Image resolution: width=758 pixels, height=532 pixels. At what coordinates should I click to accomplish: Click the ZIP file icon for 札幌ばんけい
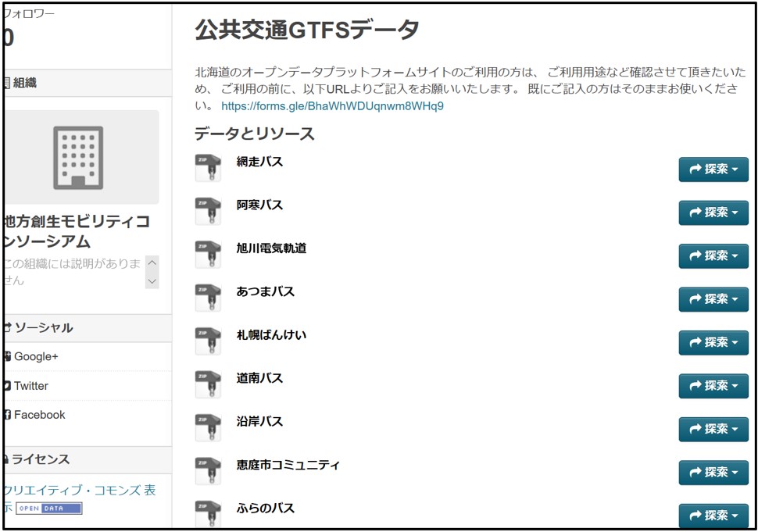208,341
